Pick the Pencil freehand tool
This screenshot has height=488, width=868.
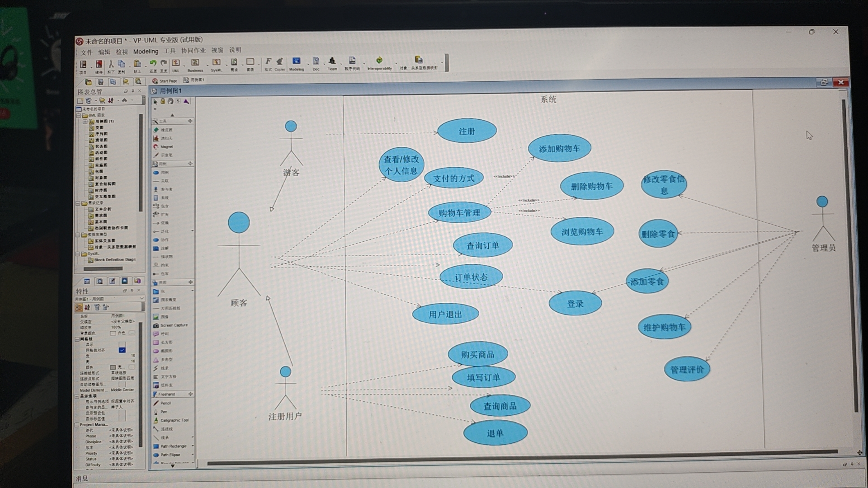[165, 403]
